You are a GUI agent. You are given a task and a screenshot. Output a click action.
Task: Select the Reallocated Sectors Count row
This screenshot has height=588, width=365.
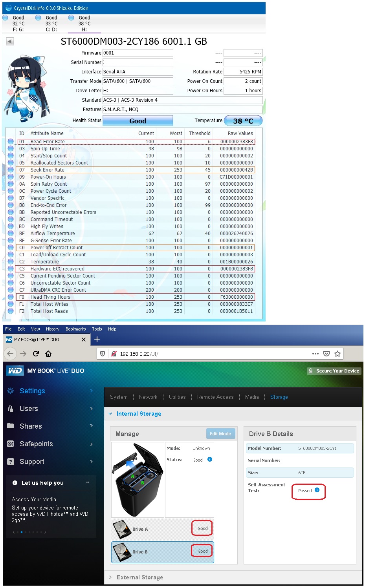135,163
